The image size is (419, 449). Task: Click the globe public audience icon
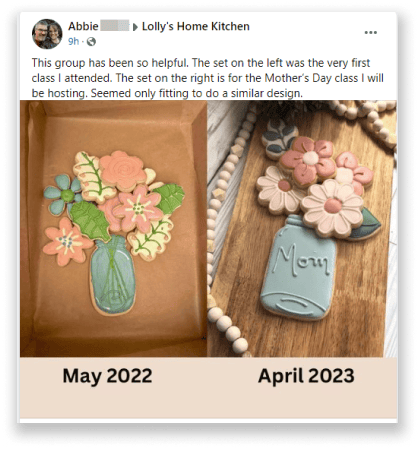[x=91, y=42]
